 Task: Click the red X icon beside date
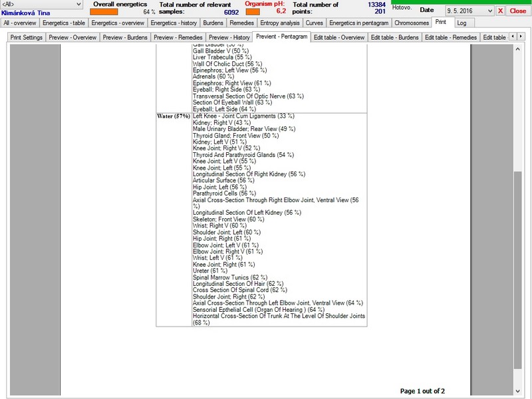tap(500, 11)
